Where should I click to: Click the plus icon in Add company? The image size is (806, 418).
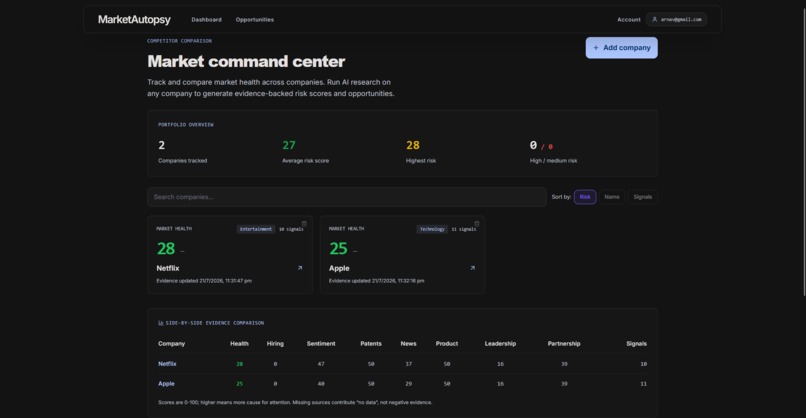click(596, 48)
